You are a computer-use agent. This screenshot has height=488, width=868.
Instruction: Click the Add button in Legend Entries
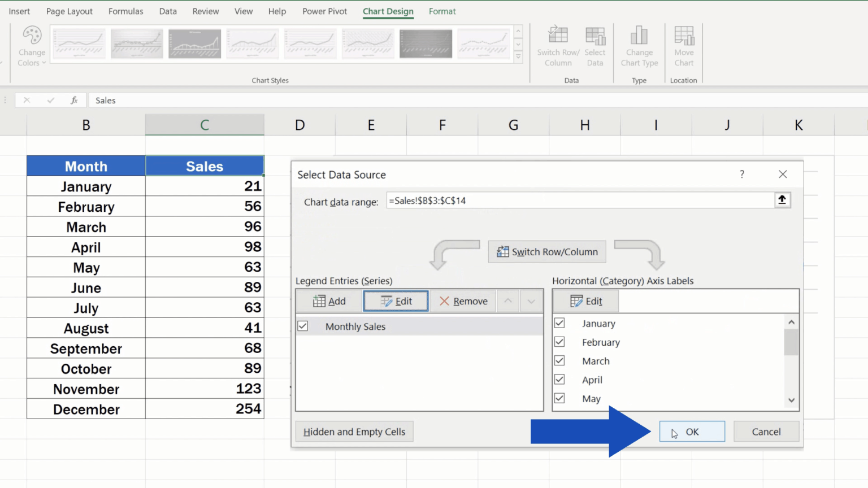pyautogui.click(x=328, y=301)
